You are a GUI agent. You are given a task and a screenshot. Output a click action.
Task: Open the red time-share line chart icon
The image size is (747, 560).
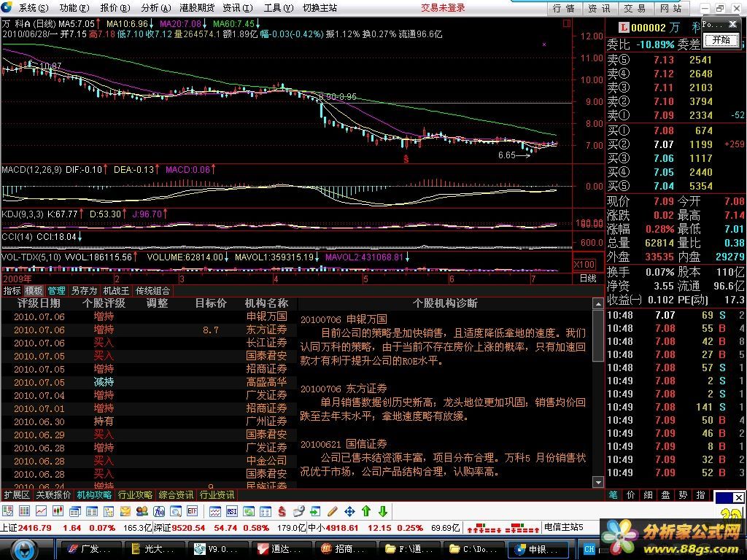pos(41,511)
